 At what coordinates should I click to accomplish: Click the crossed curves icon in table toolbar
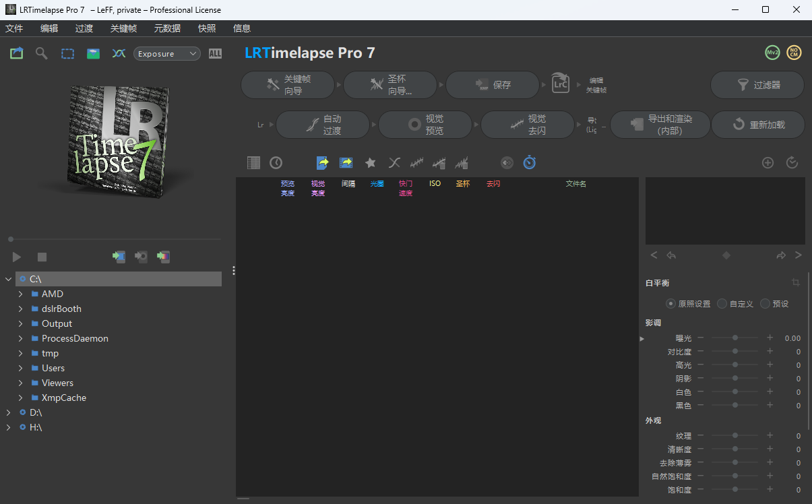[x=395, y=162]
